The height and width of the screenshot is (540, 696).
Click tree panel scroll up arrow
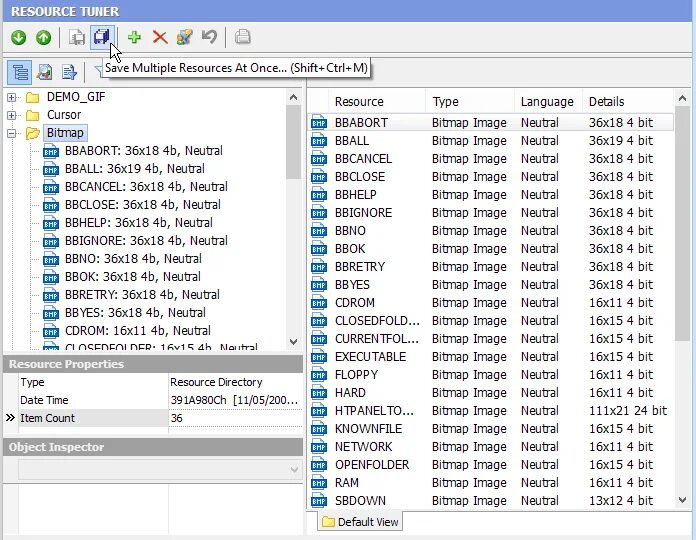(x=293, y=97)
